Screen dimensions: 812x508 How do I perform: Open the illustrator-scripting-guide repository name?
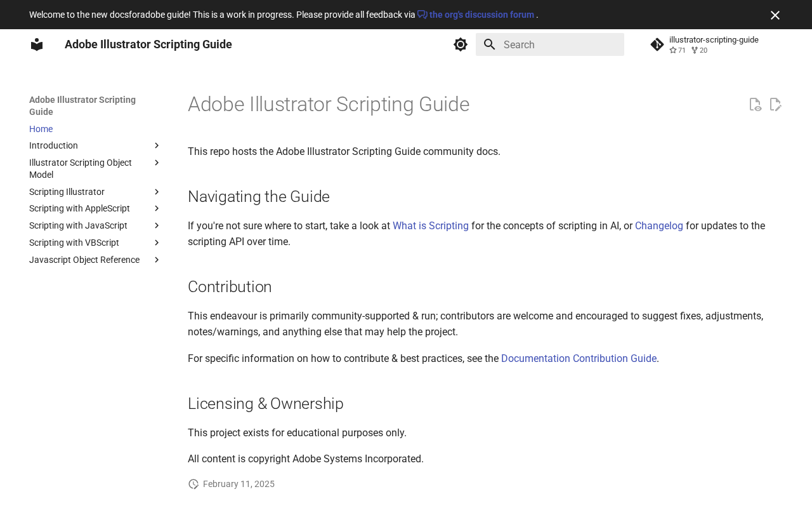click(714, 40)
